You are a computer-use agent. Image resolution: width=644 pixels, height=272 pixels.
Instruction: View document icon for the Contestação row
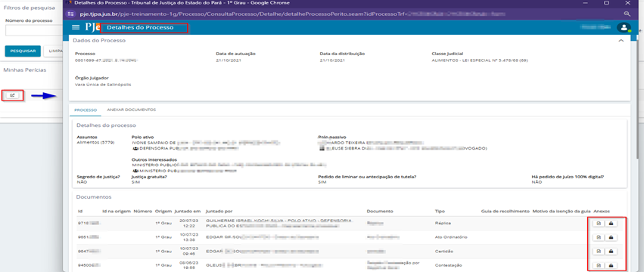(x=599, y=265)
